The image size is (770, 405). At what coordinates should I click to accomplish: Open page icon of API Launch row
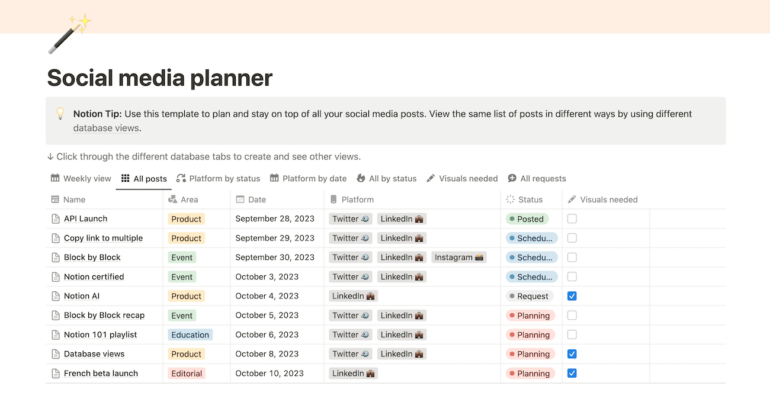[55, 219]
